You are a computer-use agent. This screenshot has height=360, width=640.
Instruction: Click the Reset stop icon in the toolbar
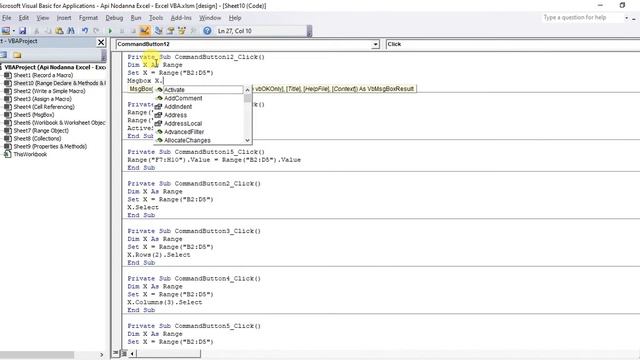point(133,31)
